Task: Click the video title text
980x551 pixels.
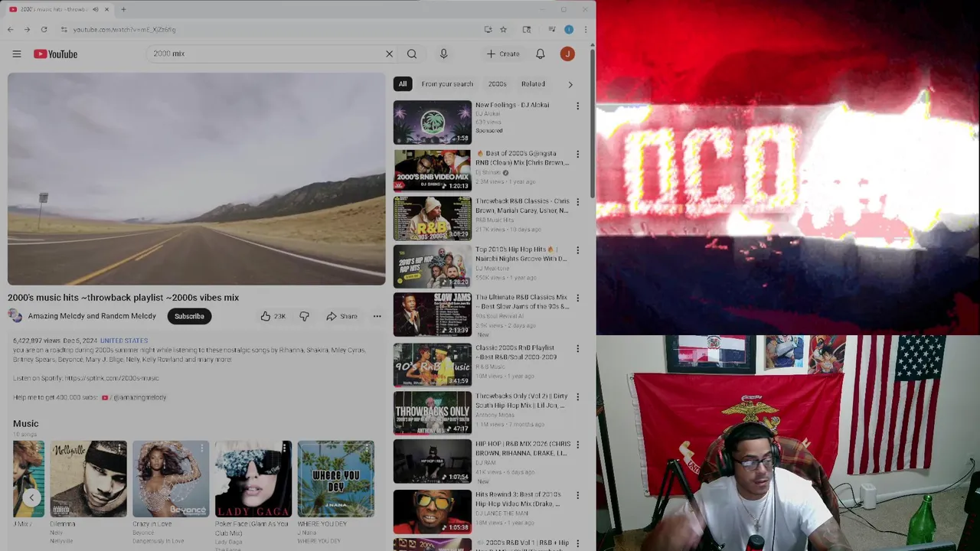Action: pyautogui.click(x=123, y=298)
